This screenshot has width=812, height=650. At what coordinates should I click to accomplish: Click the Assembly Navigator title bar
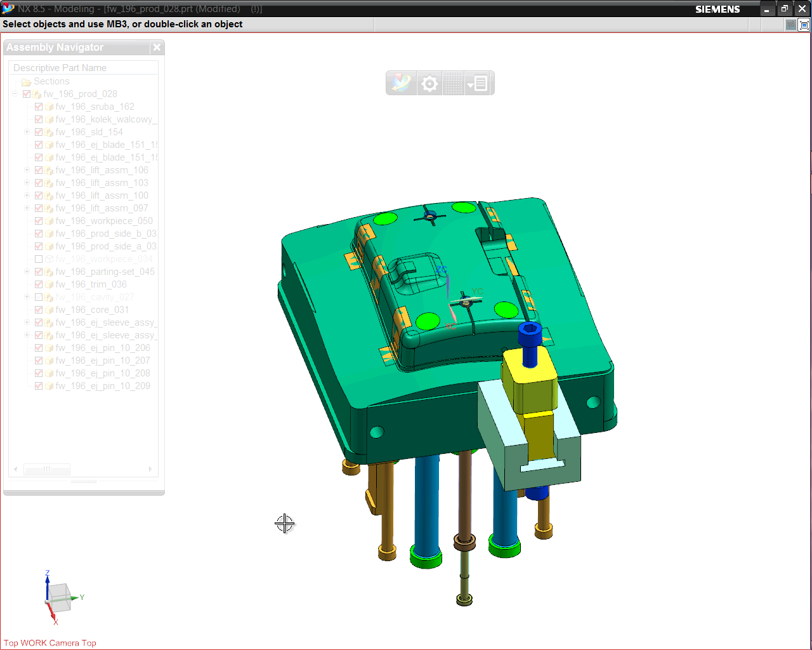pyautogui.click(x=77, y=48)
